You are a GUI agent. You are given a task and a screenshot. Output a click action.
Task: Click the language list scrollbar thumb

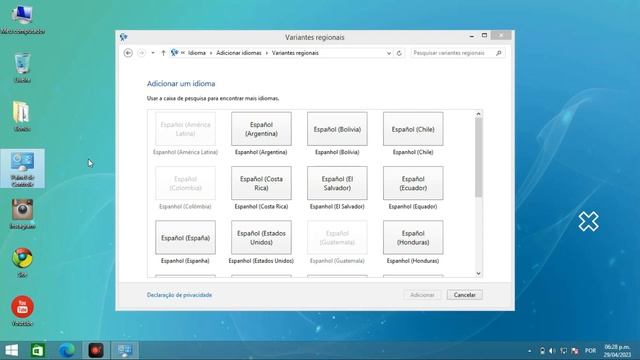point(478,158)
